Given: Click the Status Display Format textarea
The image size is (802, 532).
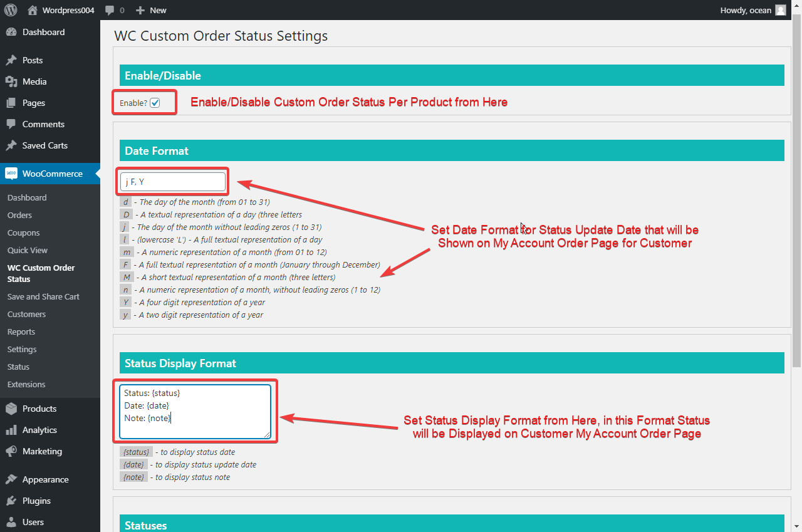Looking at the screenshot, I should [x=195, y=411].
